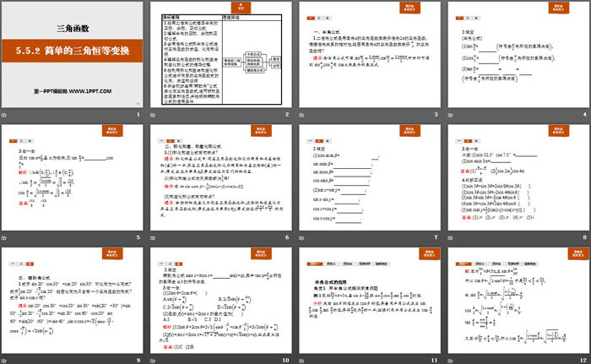Image resolution: width=591 pixels, height=364 pixels.
Task: Click the star icon beneath slide 6
Action: (x=155, y=234)
